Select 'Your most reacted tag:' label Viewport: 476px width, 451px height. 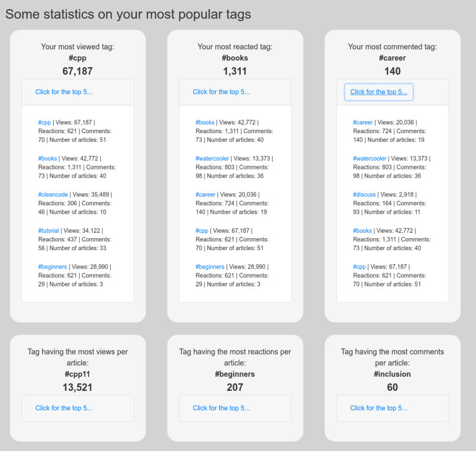[x=235, y=47]
